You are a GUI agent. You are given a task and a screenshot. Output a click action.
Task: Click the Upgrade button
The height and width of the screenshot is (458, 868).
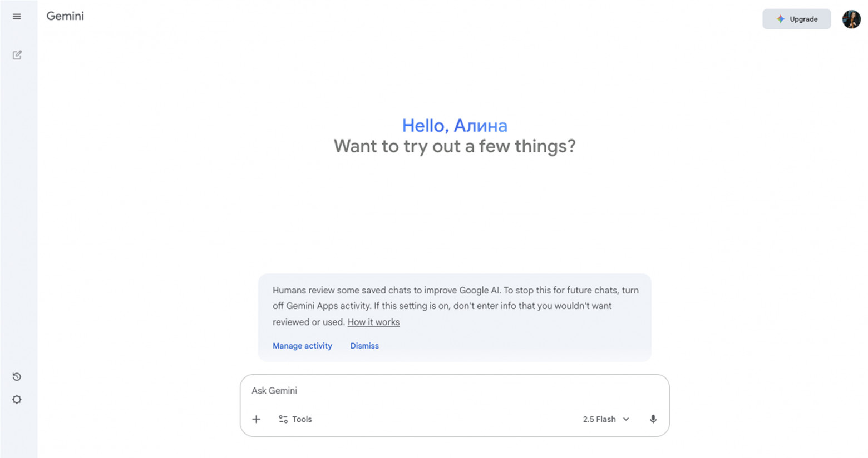797,19
